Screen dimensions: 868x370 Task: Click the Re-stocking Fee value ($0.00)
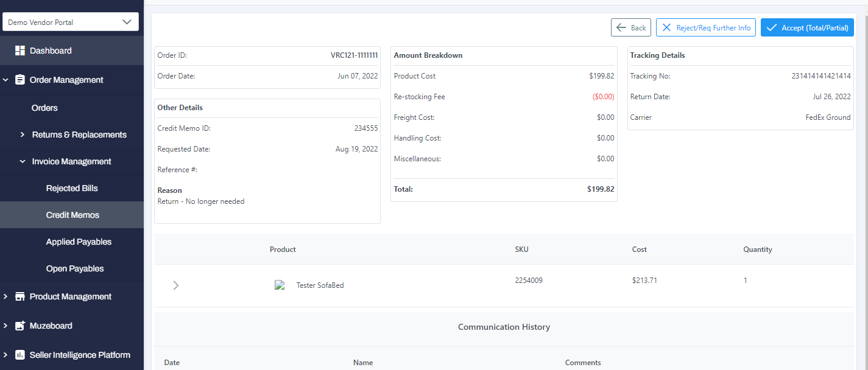click(x=603, y=97)
